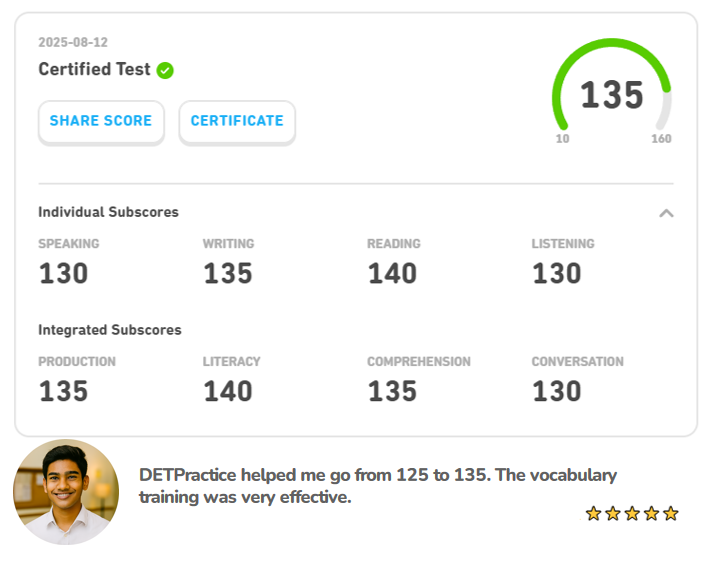Click the Production integrated subscore

64,391
